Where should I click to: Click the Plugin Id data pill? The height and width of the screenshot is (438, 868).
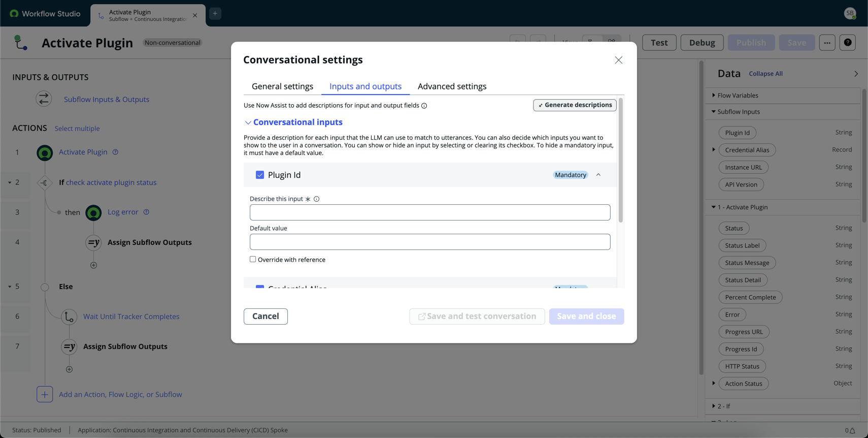pos(737,133)
